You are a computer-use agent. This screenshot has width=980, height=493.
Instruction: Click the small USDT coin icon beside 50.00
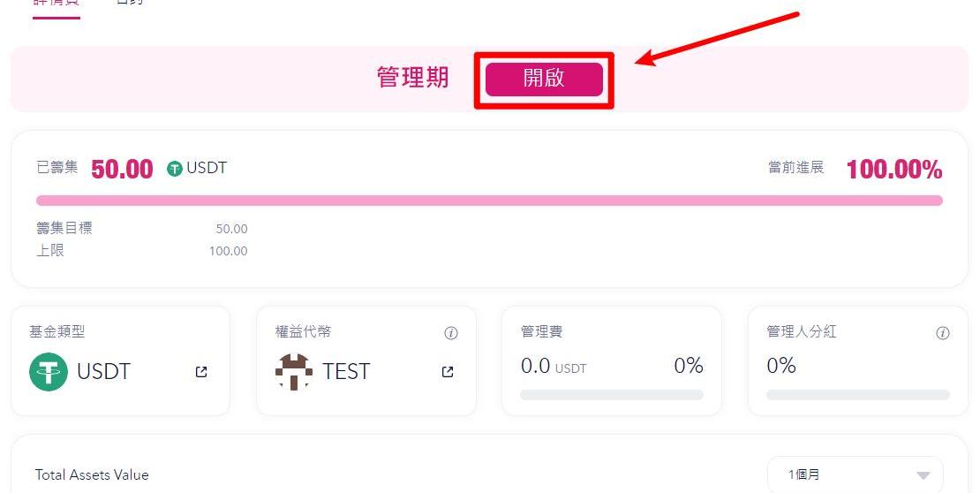coord(175,169)
